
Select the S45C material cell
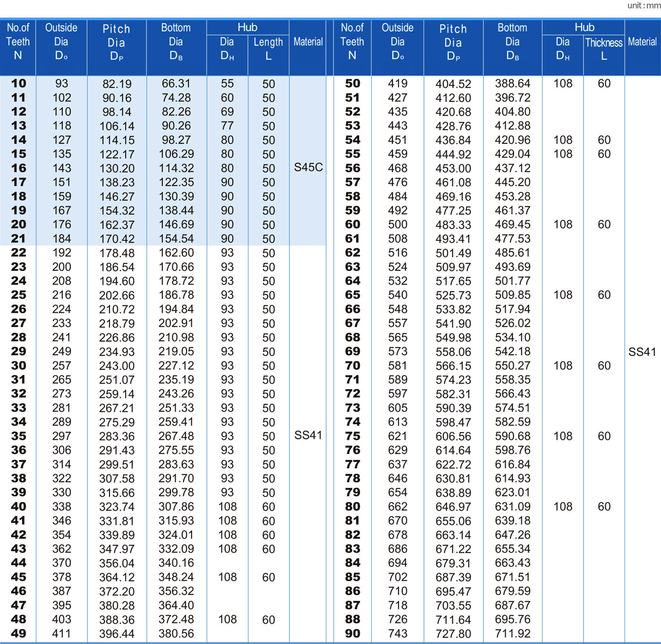pos(308,167)
